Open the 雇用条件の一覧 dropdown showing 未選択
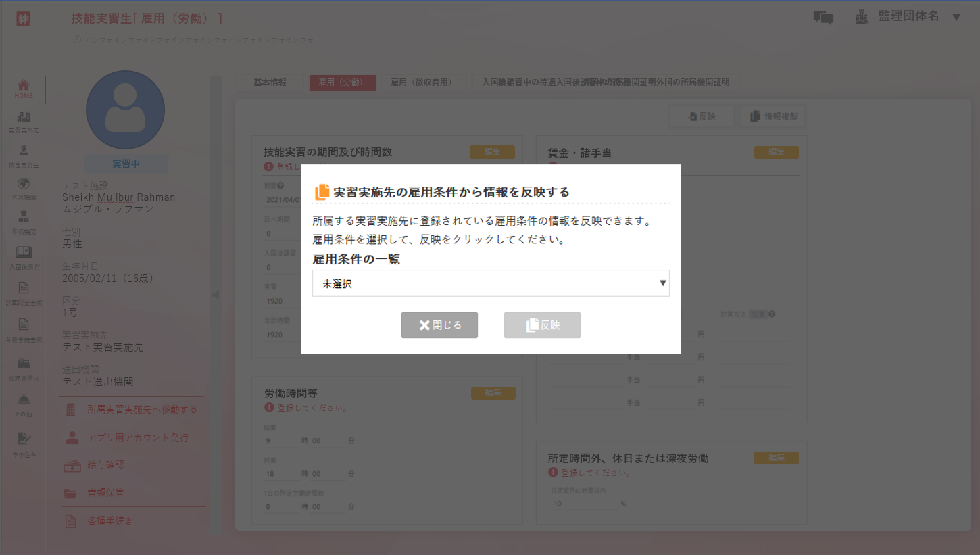The height and width of the screenshot is (555, 980). 490,283
